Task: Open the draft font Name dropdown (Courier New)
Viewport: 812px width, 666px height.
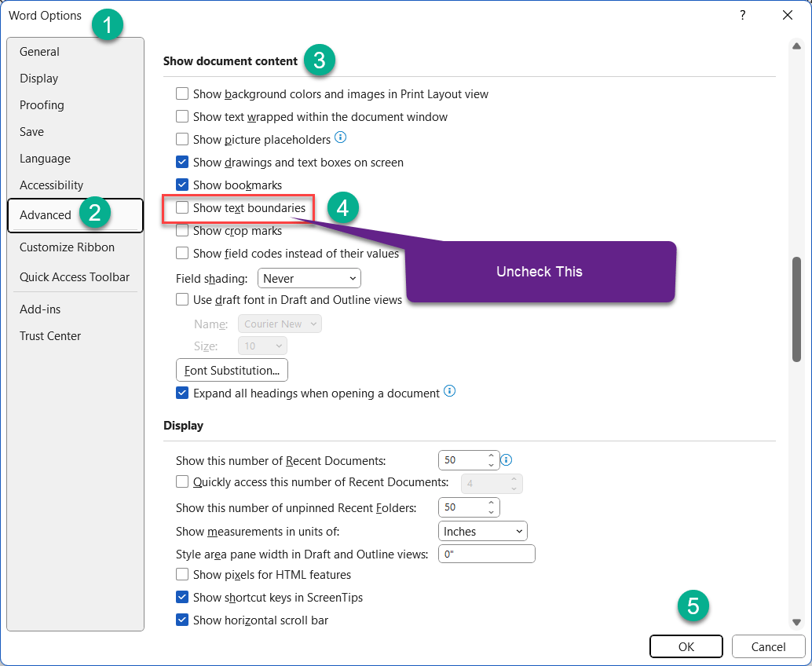Action: click(280, 324)
